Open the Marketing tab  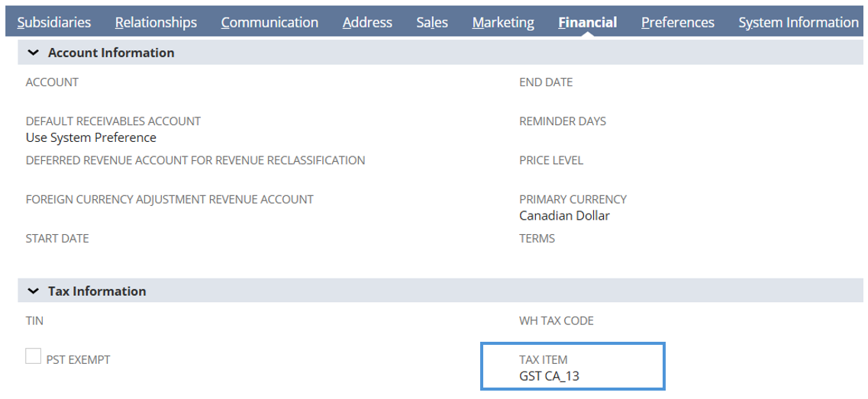click(503, 22)
